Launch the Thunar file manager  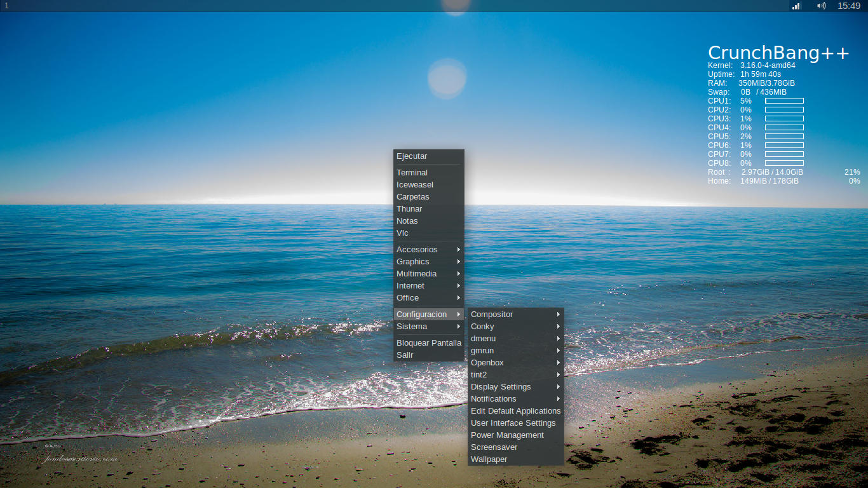pyautogui.click(x=409, y=208)
